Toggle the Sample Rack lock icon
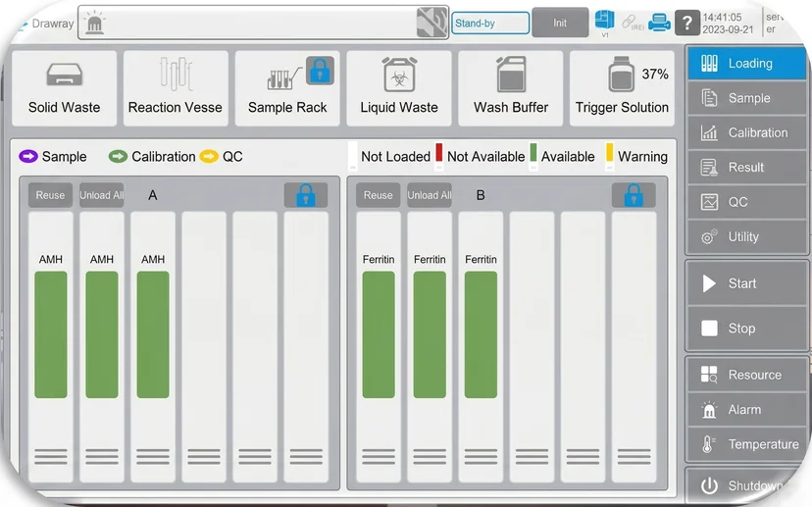The height and width of the screenshot is (507, 812). tap(320, 71)
